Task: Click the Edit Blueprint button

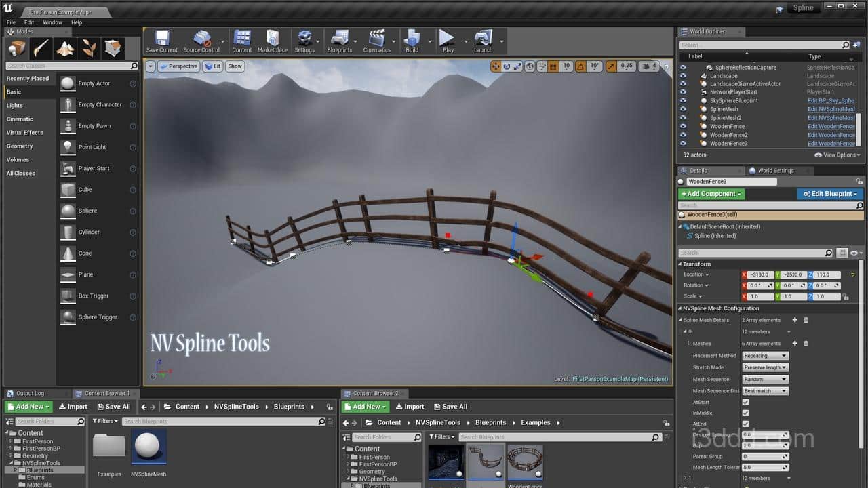Action: tap(830, 194)
